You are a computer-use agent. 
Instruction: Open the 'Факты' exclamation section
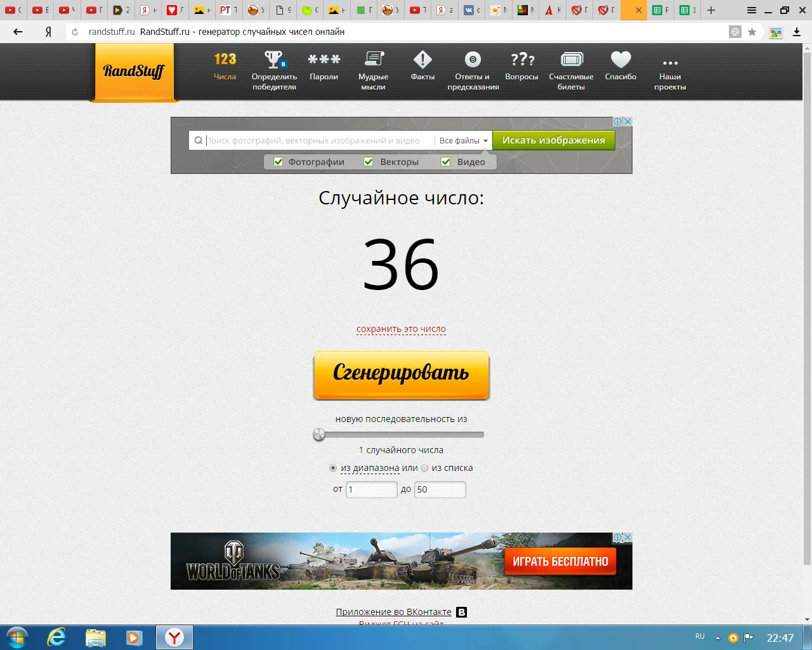point(422,67)
